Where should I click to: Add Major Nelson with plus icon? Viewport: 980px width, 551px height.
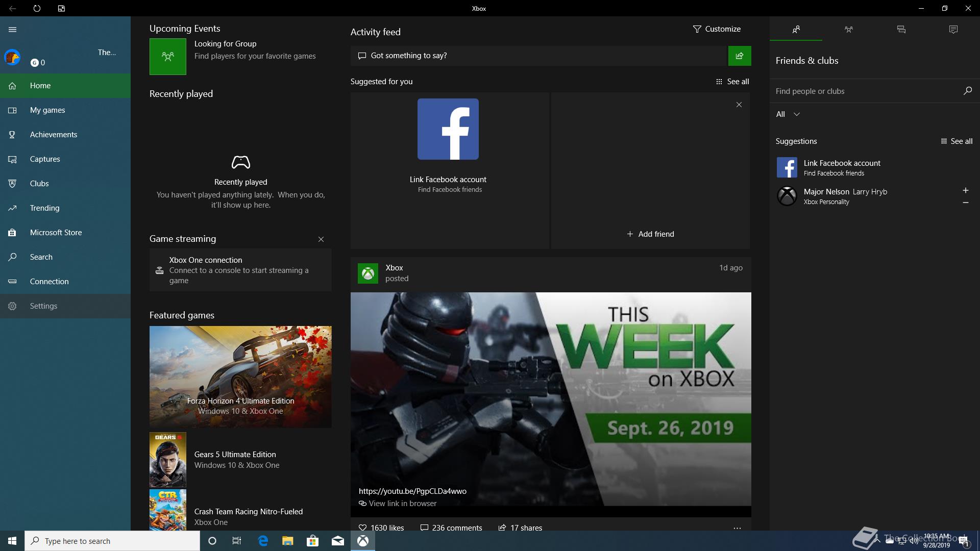pos(966,190)
